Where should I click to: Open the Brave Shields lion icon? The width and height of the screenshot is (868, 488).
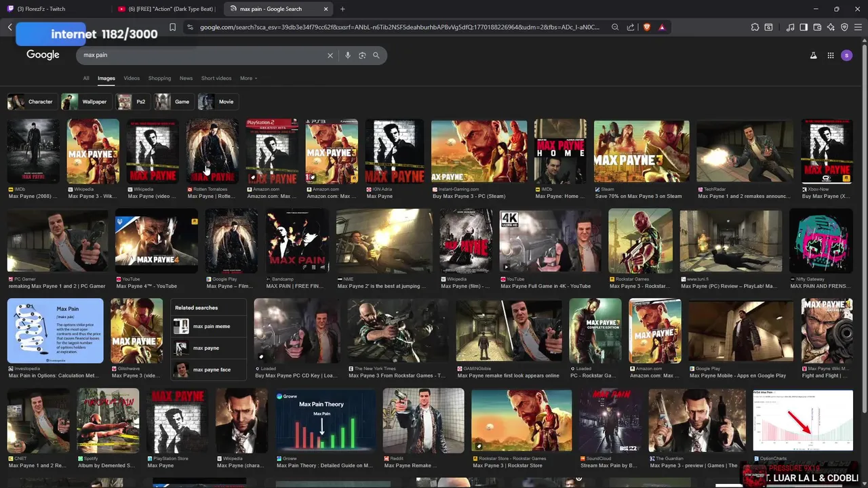click(x=646, y=27)
